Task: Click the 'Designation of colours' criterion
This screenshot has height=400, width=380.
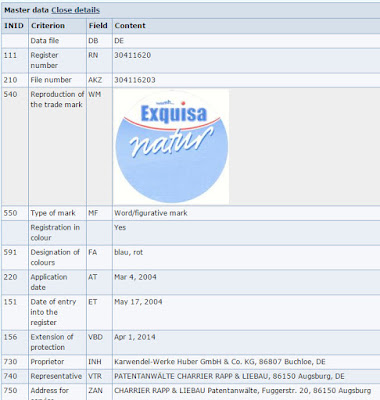Action: click(55, 257)
